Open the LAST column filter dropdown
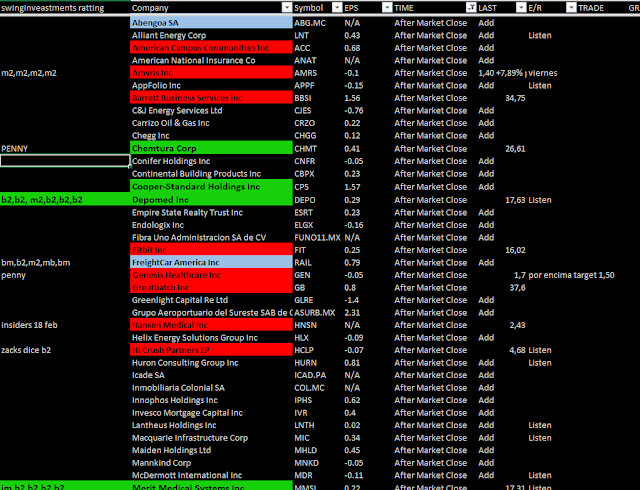Viewport: 640px width, 490px height. (x=521, y=7)
